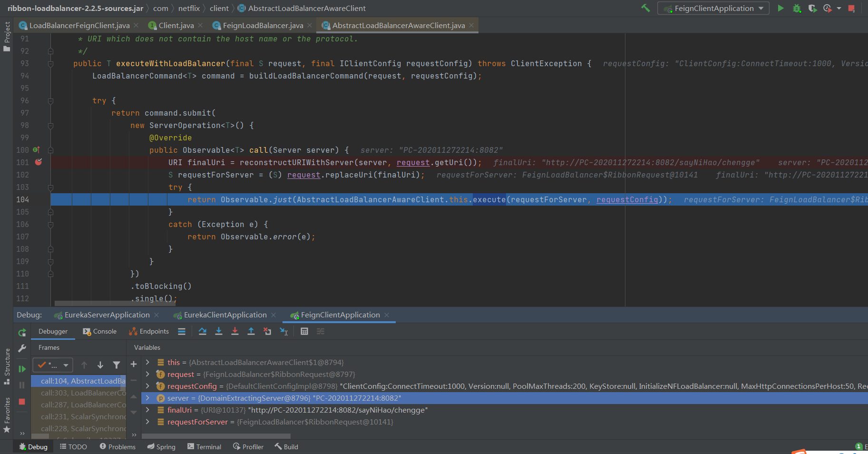Open Evaluate Expression calculator icon
This screenshot has height=454, width=868.
[304, 331]
